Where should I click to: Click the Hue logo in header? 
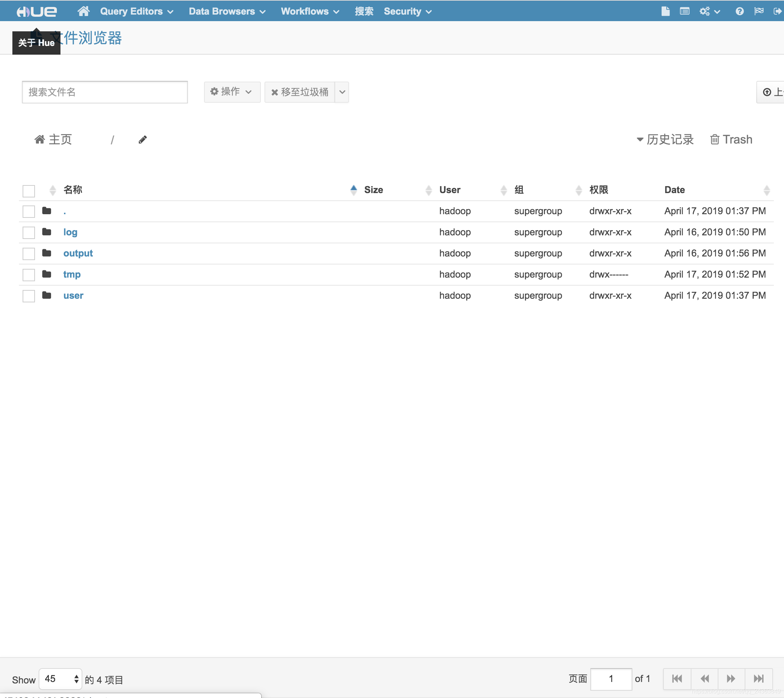tap(36, 11)
